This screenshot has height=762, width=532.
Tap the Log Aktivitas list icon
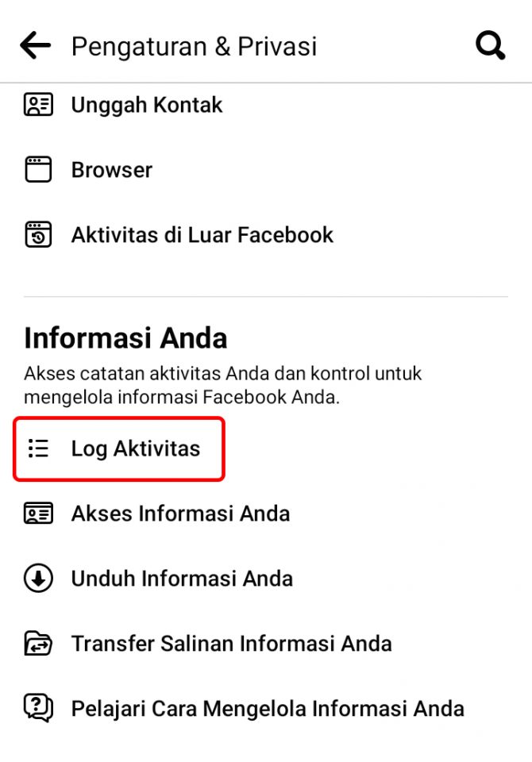click(38, 448)
